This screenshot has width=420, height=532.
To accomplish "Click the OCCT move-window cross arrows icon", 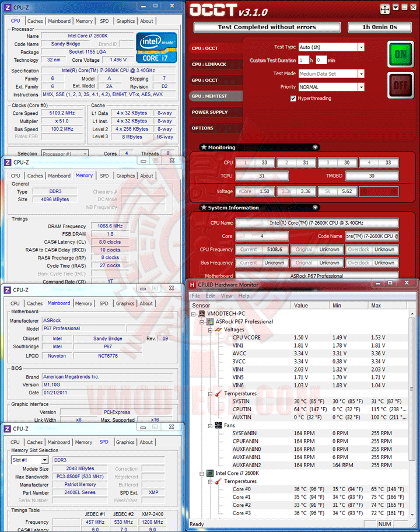I will pos(385,9).
